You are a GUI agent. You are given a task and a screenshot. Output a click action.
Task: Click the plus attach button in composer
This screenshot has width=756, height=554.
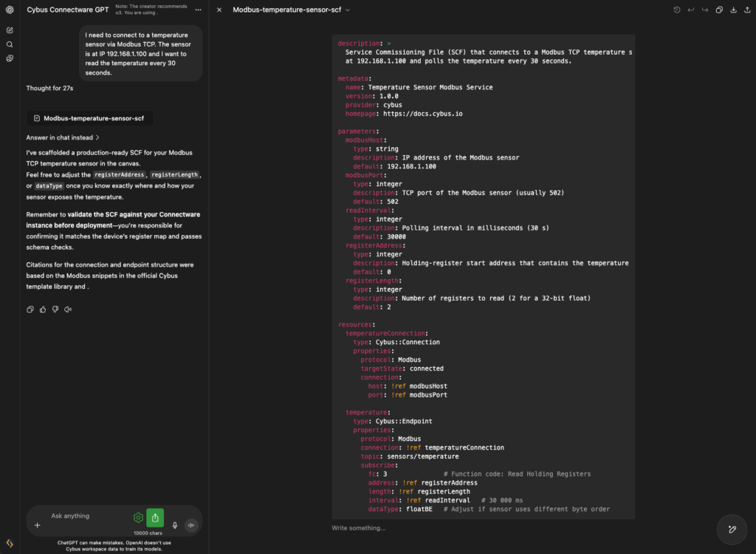(x=37, y=525)
